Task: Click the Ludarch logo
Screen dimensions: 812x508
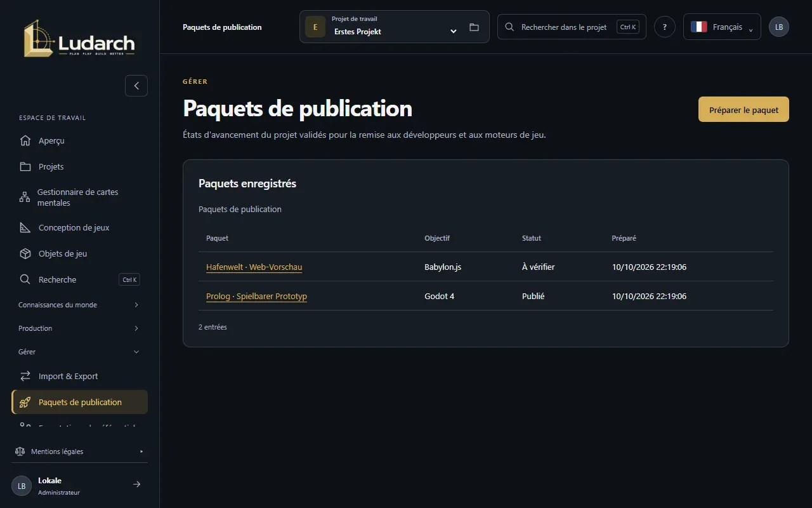Action: coord(79,39)
